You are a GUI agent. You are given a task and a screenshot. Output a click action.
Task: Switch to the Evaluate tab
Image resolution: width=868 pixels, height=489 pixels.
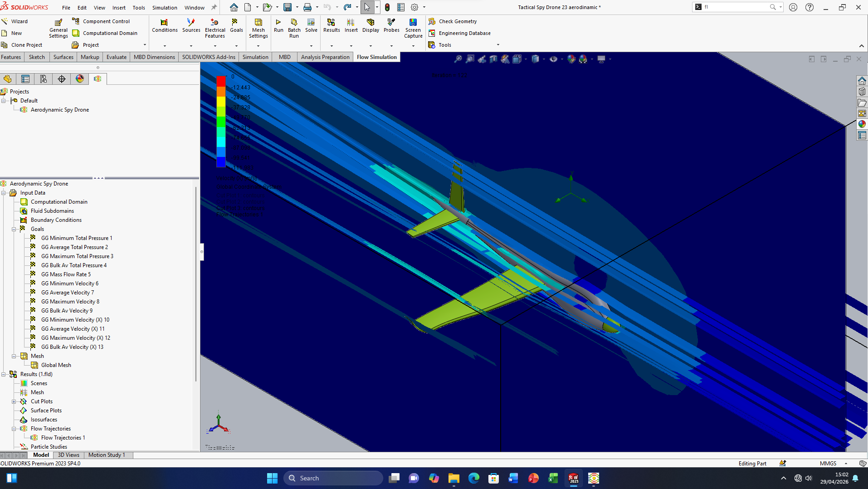coord(117,57)
